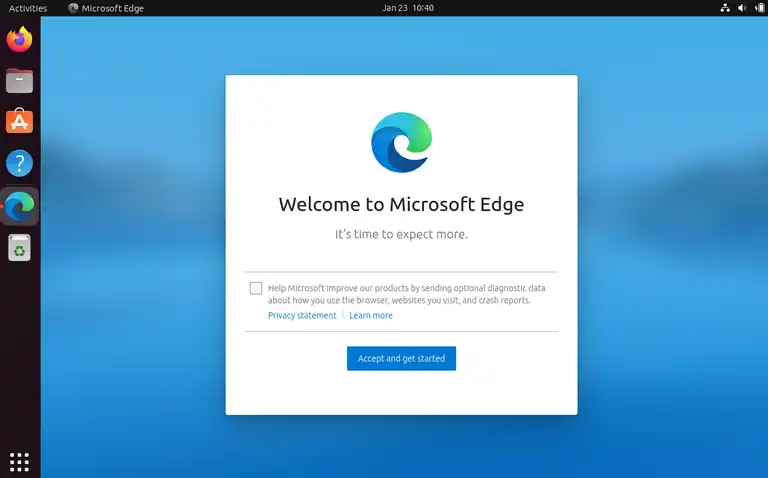This screenshot has width=768, height=478.
Task: Open the volume speaker tray icon
Action: [x=743, y=8]
